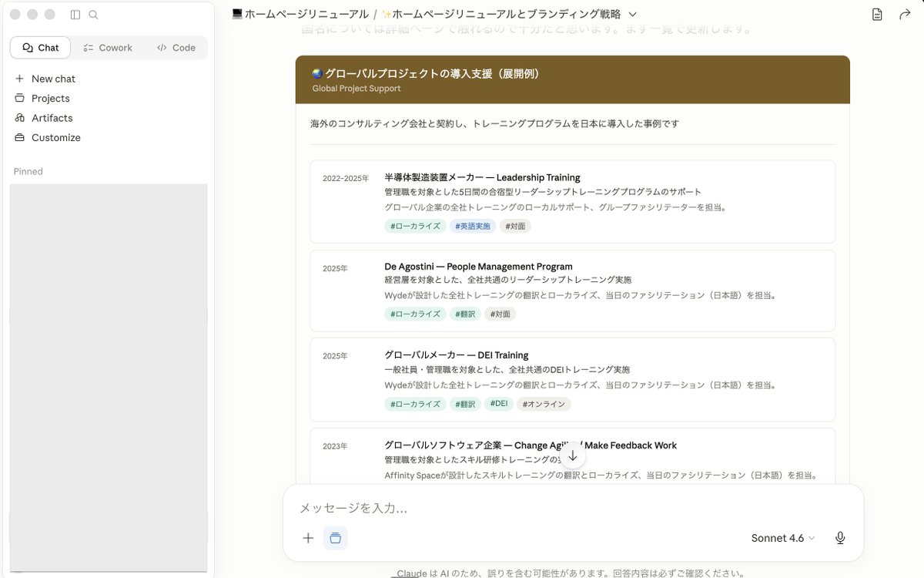Click the #ローカライズ tag in DEI Training card
This screenshot has height=578, width=924.
(x=415, y=404)
